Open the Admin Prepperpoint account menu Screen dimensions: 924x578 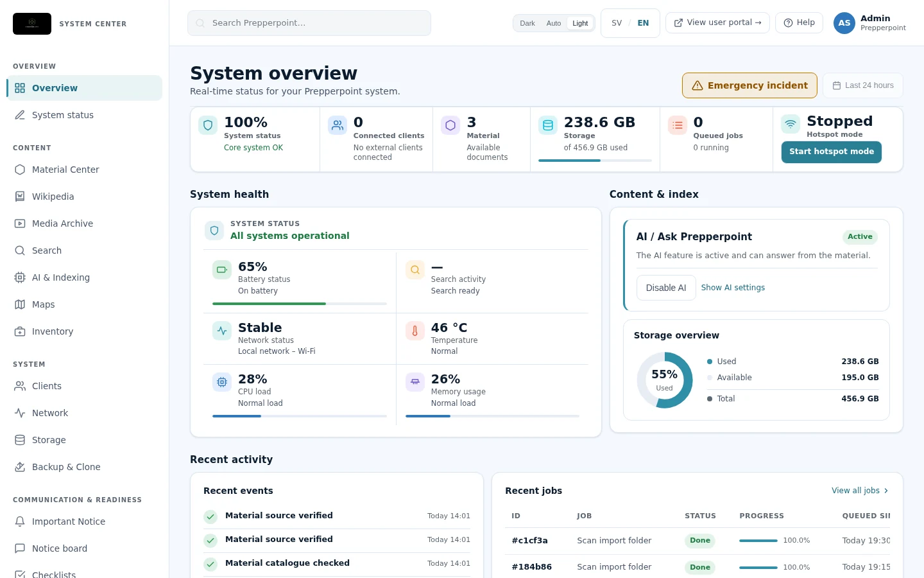click(870, 23)
